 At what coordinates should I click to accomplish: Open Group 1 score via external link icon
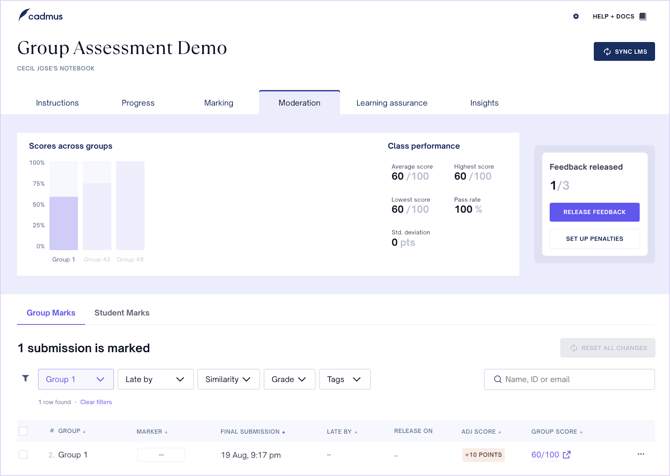pyautogui.click(x=567, y=455)
